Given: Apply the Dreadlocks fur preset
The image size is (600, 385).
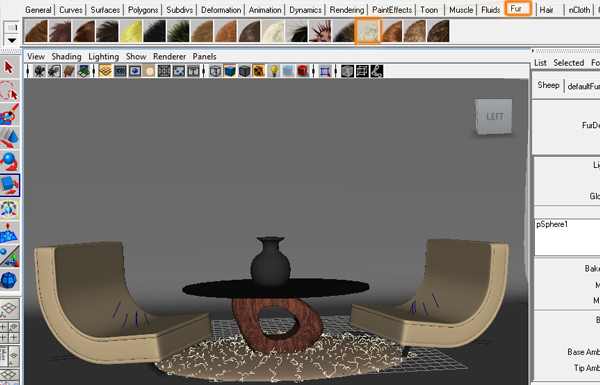Looking at the screenshot, I should 108,31.
